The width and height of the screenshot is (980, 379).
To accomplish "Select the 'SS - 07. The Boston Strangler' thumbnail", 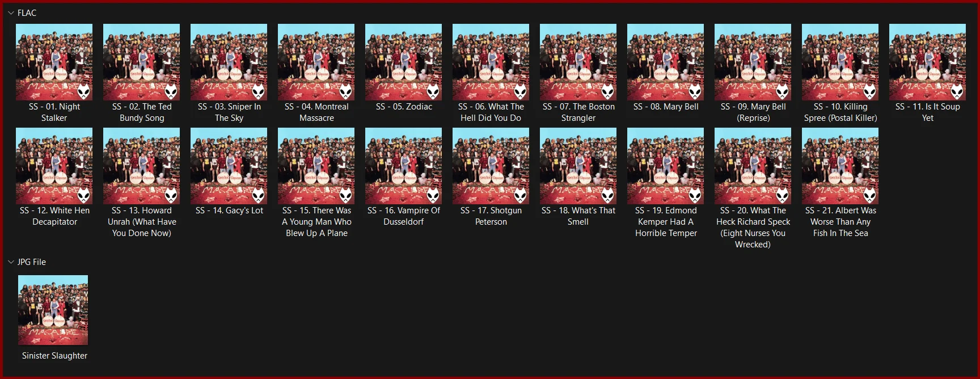I will (x=578, y=62).
